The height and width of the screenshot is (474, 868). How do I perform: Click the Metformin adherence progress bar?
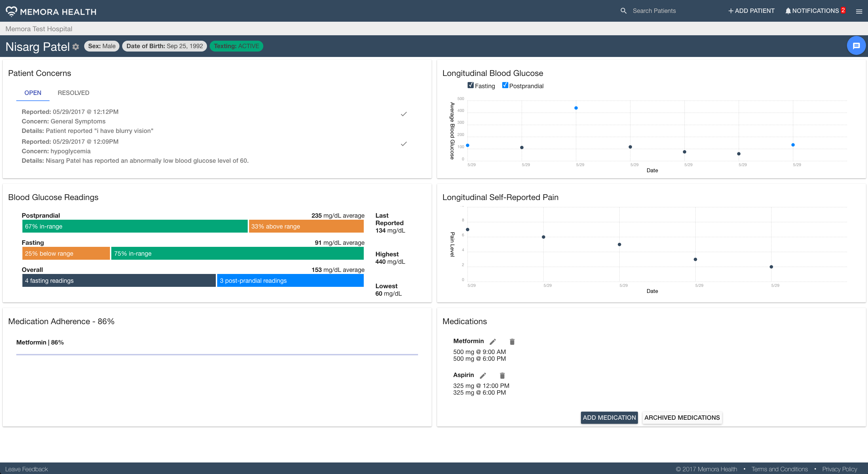coord(217,355)
